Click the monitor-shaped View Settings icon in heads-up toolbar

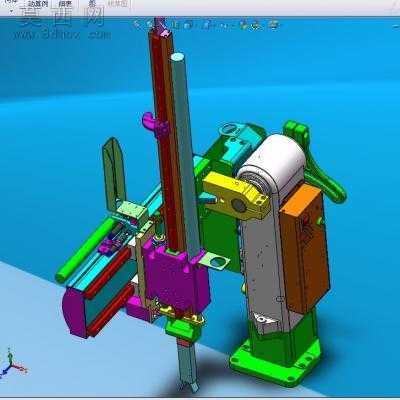click(x=274, y=25)
